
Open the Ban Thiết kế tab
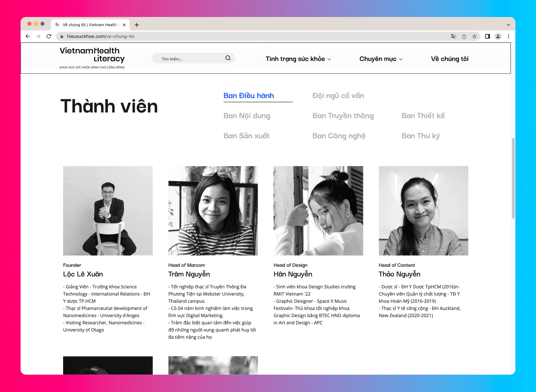coord(423,116)
